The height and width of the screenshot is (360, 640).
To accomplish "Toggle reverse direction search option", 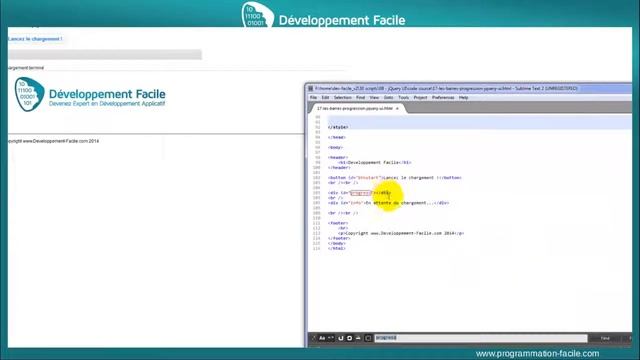I will (x=340, y=338).
